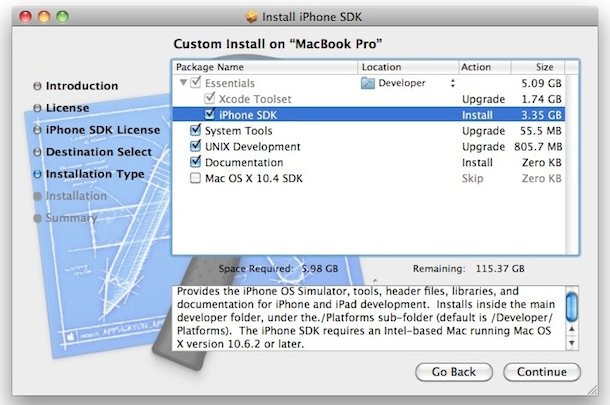Uncheck the Documentation checkbox
This screenshot has width=610, height=405.
(196, 162)
